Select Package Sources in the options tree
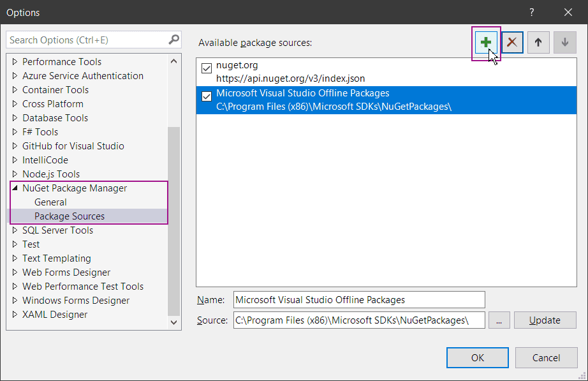 70,216
